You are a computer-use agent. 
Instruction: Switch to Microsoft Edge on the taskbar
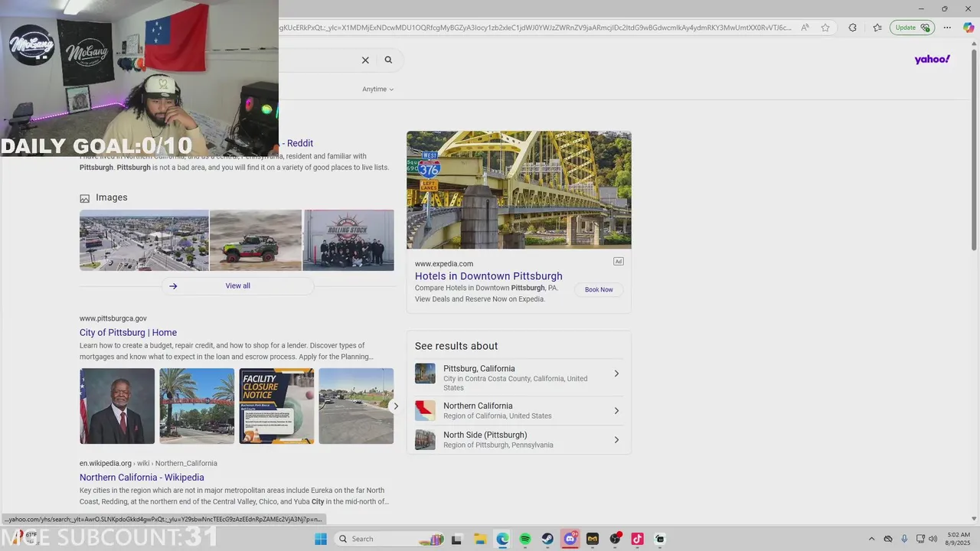click(x=502, y=539)
